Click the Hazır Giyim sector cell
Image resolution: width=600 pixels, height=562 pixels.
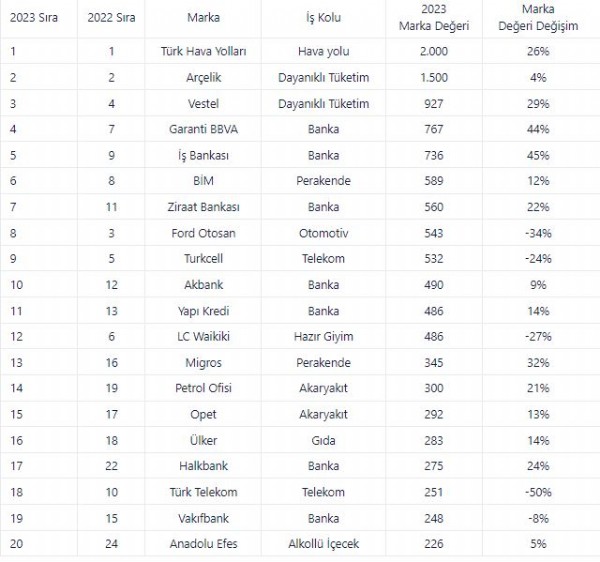click(x=323, y=336)
